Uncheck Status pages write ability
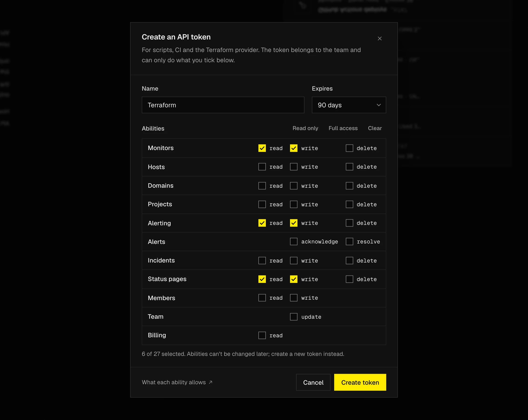 point(294,279)
